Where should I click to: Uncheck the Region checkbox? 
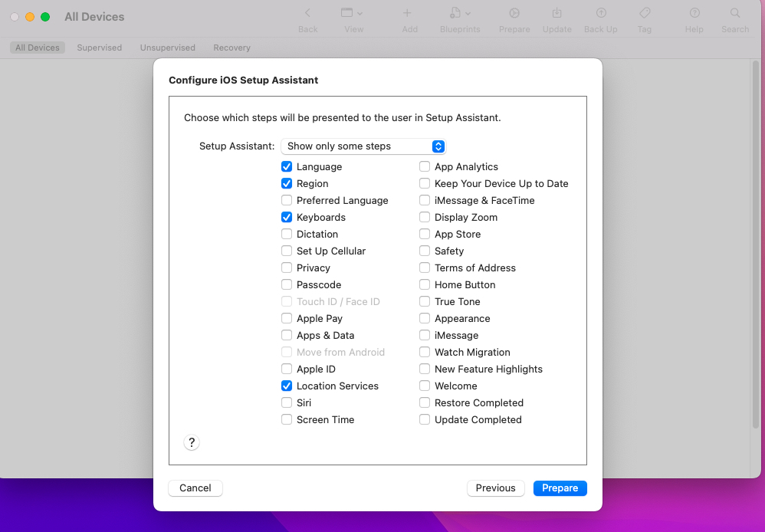click(287, 183)
